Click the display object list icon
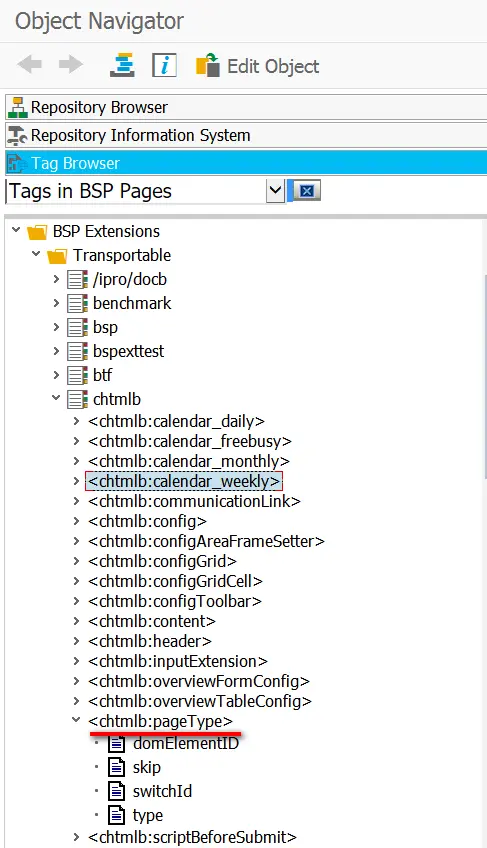The width and height of the screenshot is (487, 848). coord(122,65)
